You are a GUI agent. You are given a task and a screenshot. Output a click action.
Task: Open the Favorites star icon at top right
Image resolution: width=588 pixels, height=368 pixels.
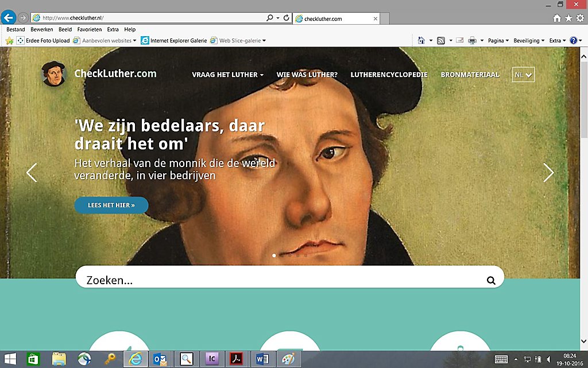point(568,18)
